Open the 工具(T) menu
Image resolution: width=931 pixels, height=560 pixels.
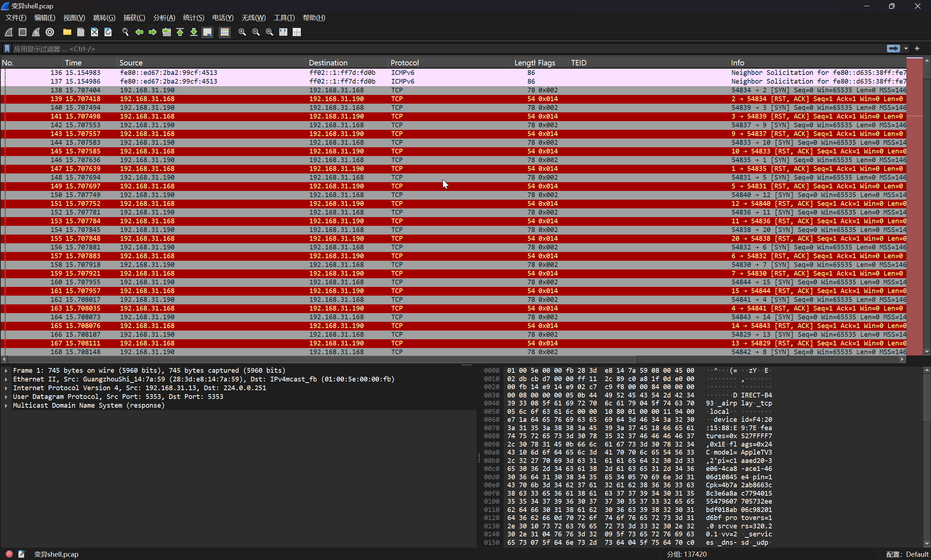pyautogui.click(x=284, y=18)
